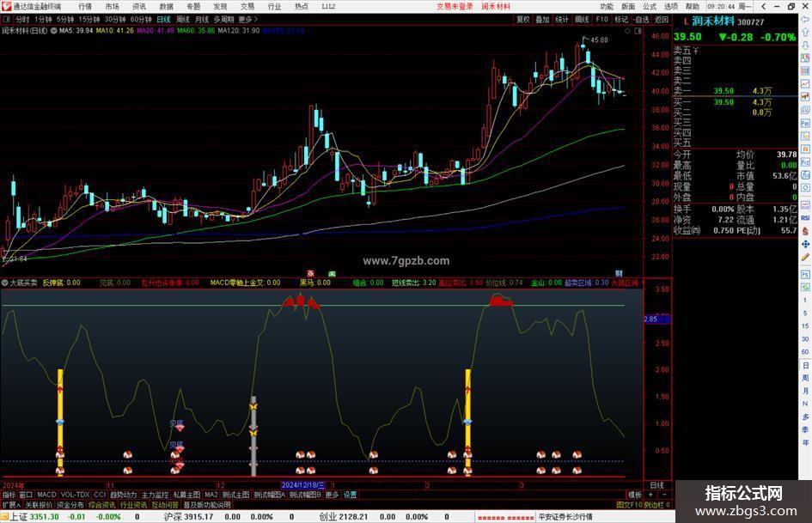The width and height of the screenshot is (812, 523).
Task: Click the 沪深 3915.17 index in status bar
Action: tap(188, 517)
